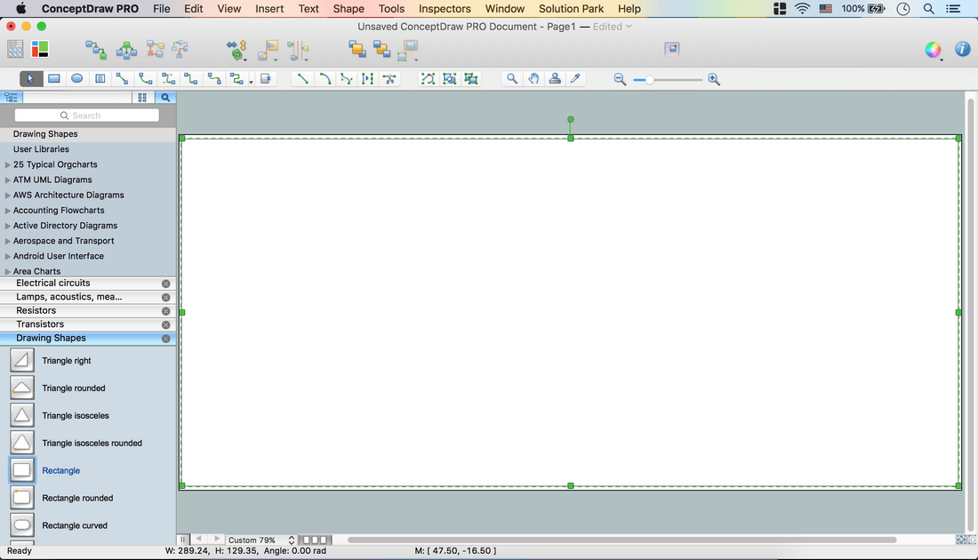Screen dimensions: 978x560
Task: Click the zoom in magnifier icon
Action: tap(714, 79)
